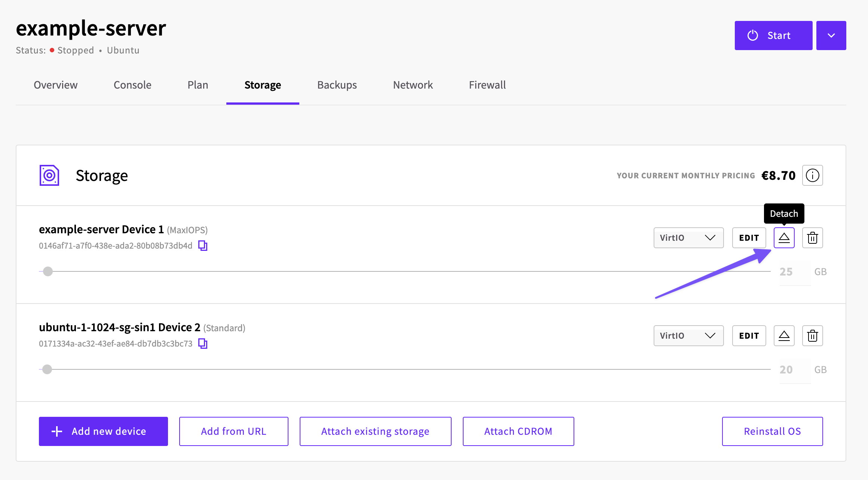Go to the Plan tab
This screenshot has width=868, height=480.
click(198, 85)
